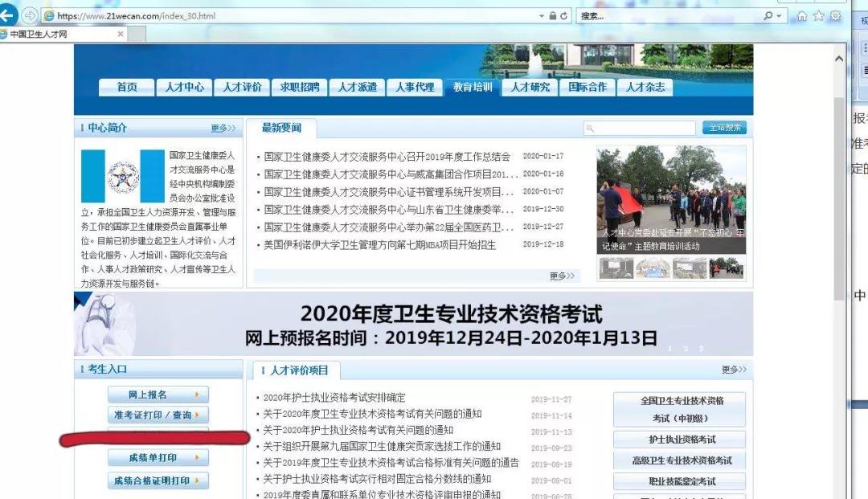This screenshot has width=868, height=499.
Task: Click the site search input field
Action: coord(640,129)
